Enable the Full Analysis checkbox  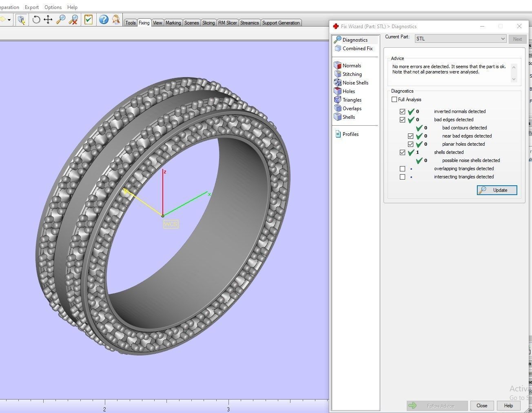(394, 99)
